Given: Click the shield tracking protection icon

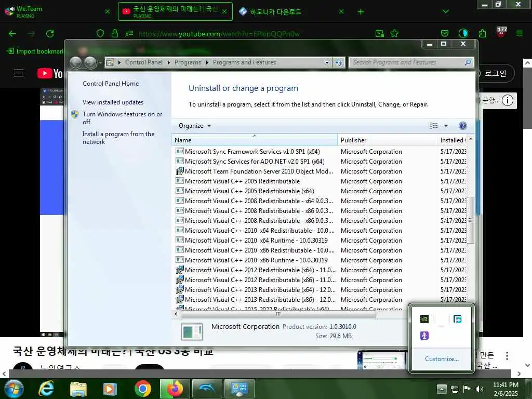Looking at the screenshot, I should click(100, 33).
